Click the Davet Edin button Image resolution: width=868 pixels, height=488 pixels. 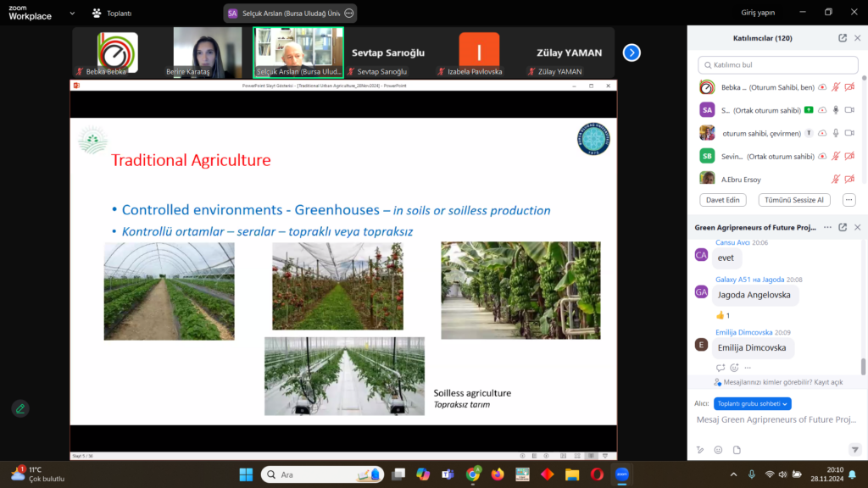[x=722, y=200]
